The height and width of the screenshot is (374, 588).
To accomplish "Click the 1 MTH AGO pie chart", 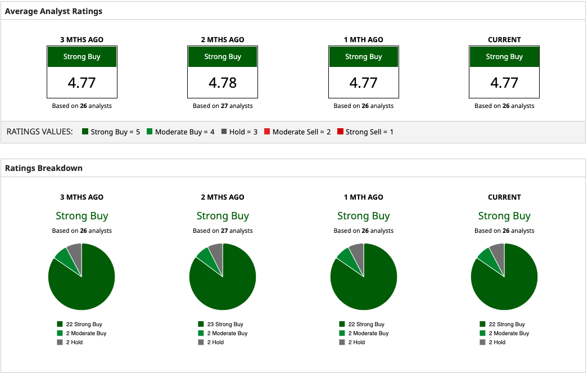I will pos(363,277).
